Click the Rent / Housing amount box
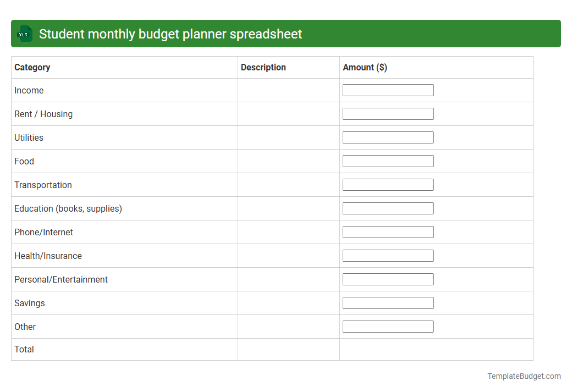The width and height of the screenshot is (572, 392). coord(388,113)
